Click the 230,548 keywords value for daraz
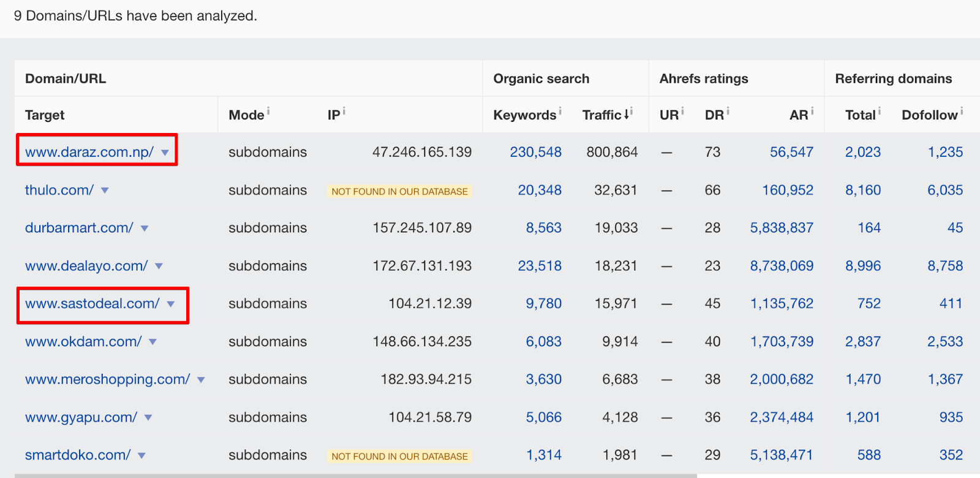The height and width of the screenshot is (478, 980). (x=535, y=152)
